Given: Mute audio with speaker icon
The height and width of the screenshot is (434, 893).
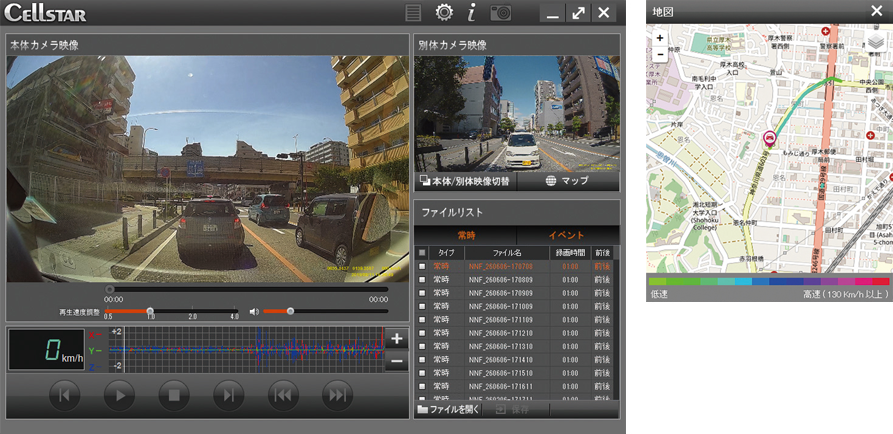Looking at the screenshot, I should (254, 312).
